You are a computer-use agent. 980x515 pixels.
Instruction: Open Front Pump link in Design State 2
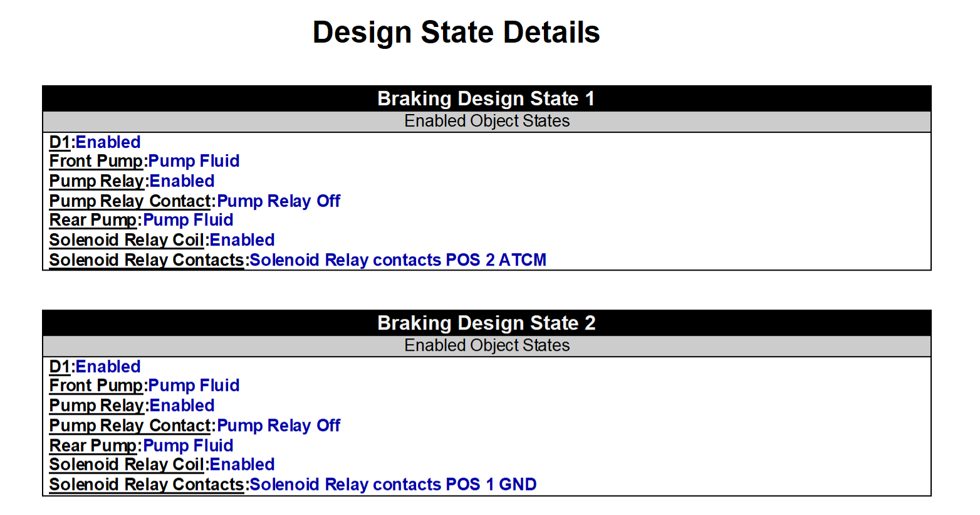click(x=96, y=385)
